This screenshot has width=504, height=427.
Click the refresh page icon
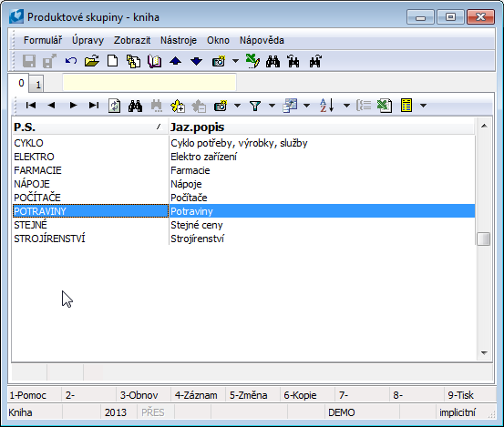[115, 106]
